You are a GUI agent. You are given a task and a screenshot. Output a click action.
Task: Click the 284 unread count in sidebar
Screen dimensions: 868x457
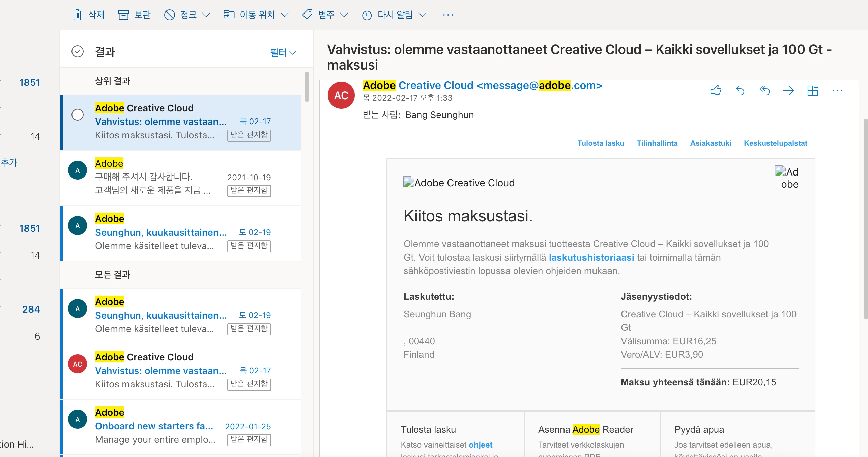(31, 309)
